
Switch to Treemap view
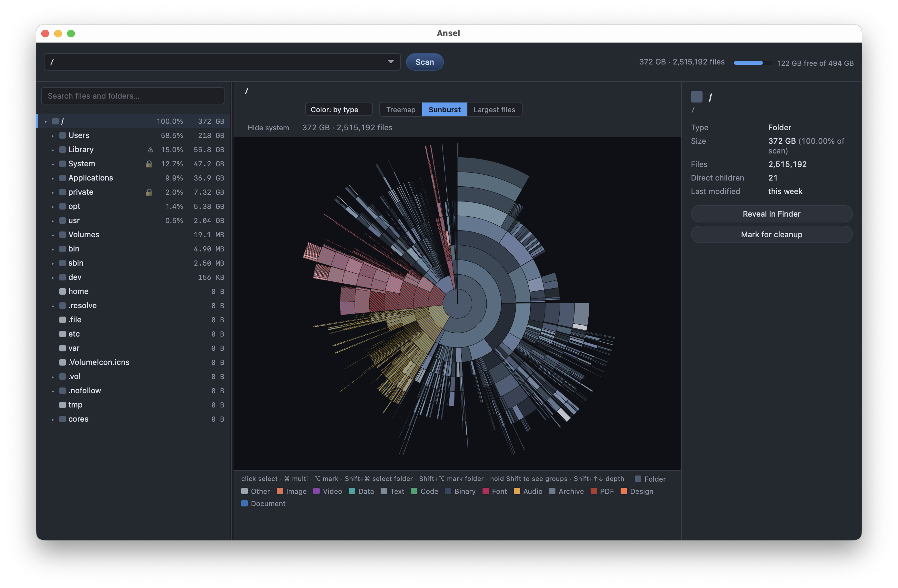401,110
